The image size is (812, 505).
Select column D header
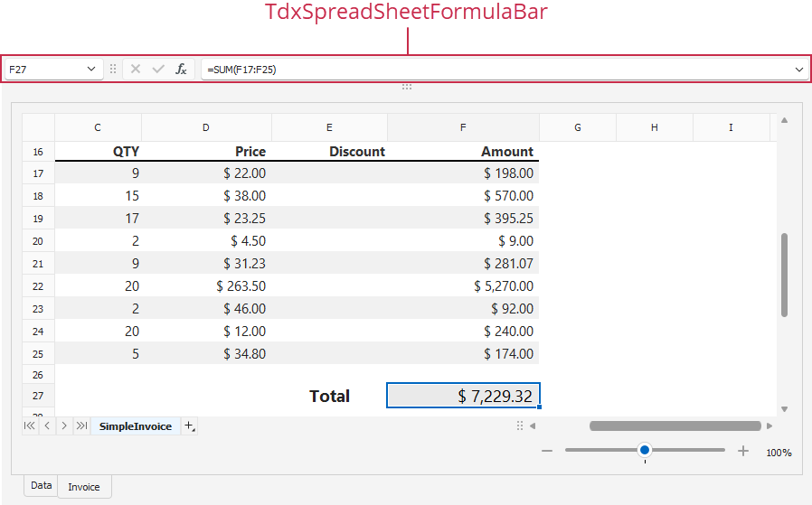206,127
